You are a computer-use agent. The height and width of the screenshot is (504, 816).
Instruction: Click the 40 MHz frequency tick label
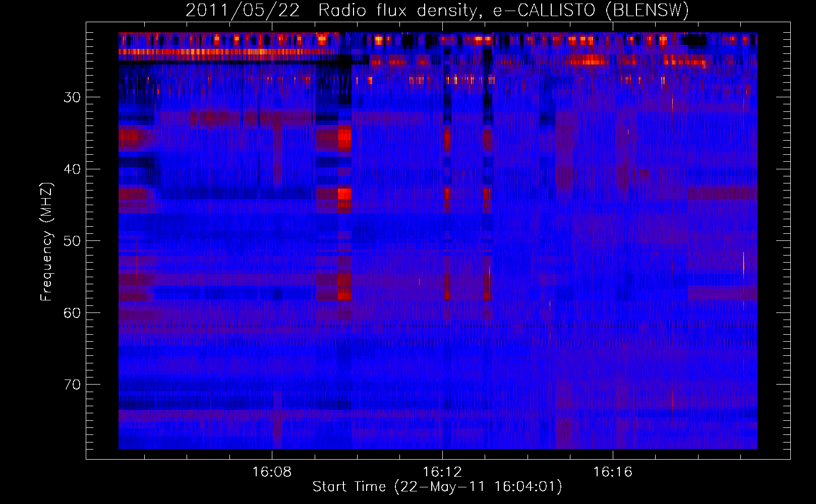[72, 169]
